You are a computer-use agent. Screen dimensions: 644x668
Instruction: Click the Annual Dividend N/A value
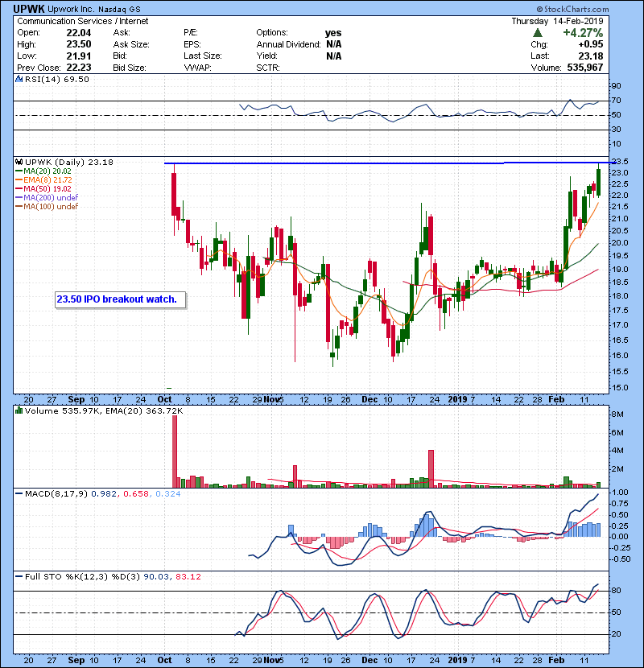coord(333,44)
